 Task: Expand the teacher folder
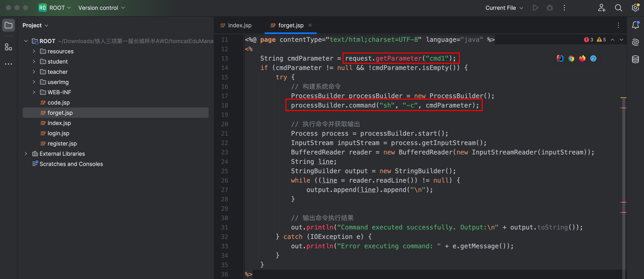34,72
